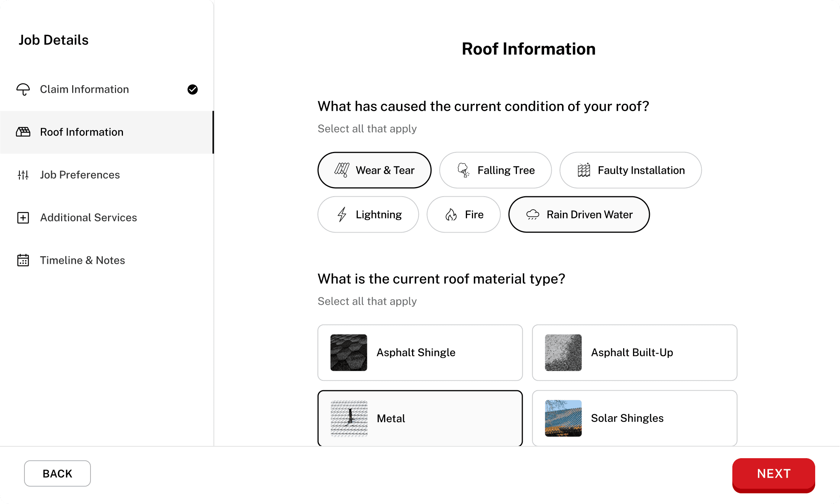
Task: Deselect the Rain Driven Water chip
Action: tap(579, 215)
